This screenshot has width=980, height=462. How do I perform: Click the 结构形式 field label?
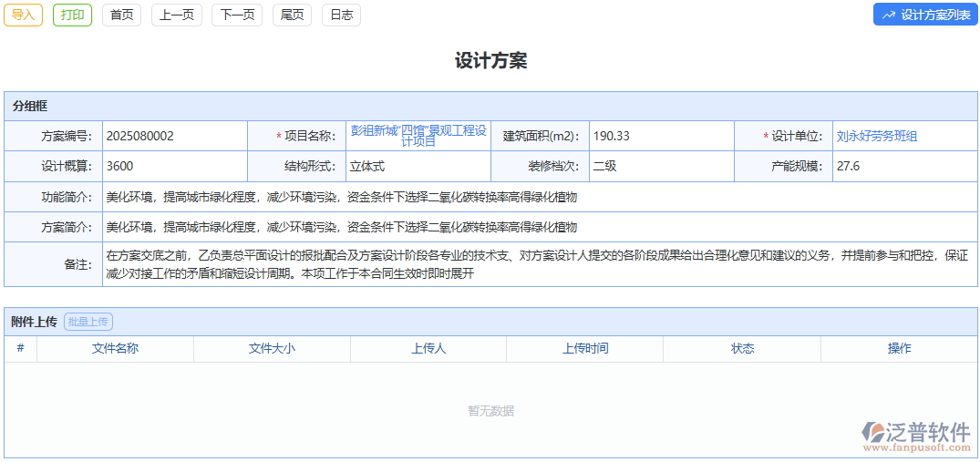click(x=310, y=166)
